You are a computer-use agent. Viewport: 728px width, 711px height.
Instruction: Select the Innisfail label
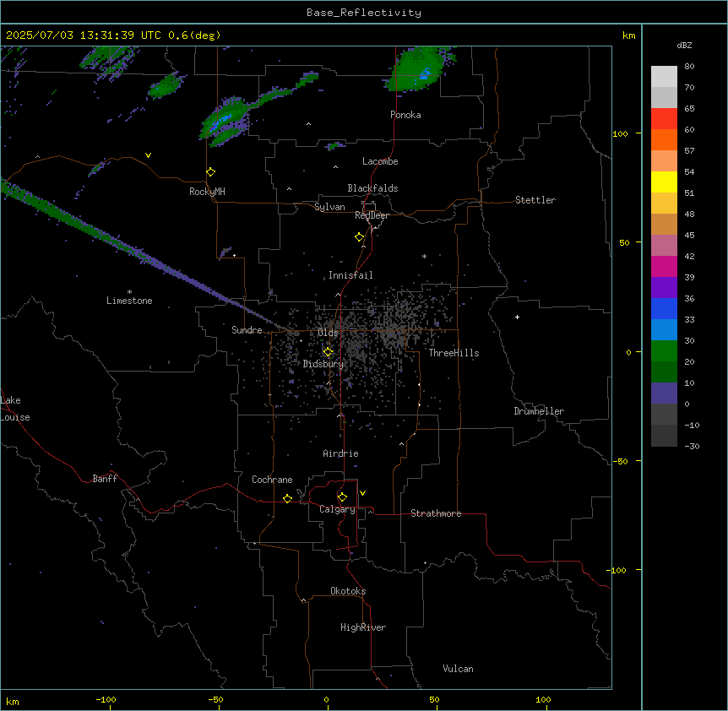tap(350, 275)
